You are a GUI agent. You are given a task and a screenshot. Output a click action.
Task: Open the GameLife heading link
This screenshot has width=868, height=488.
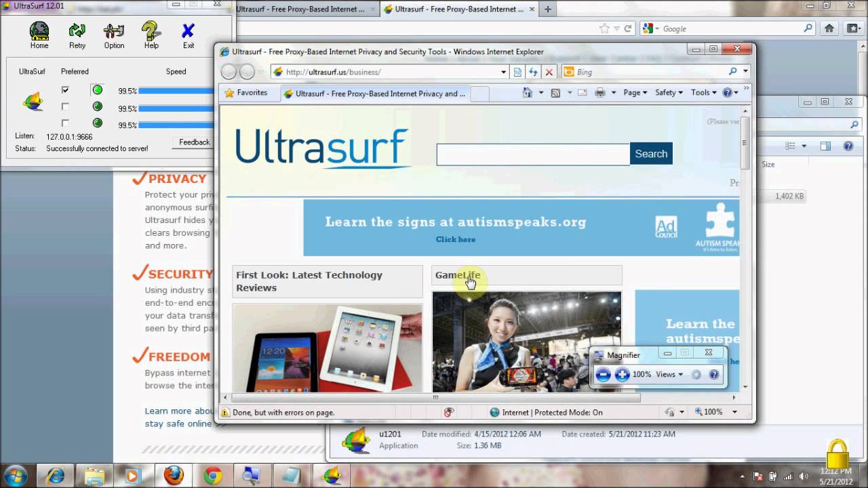click(458, 274)
